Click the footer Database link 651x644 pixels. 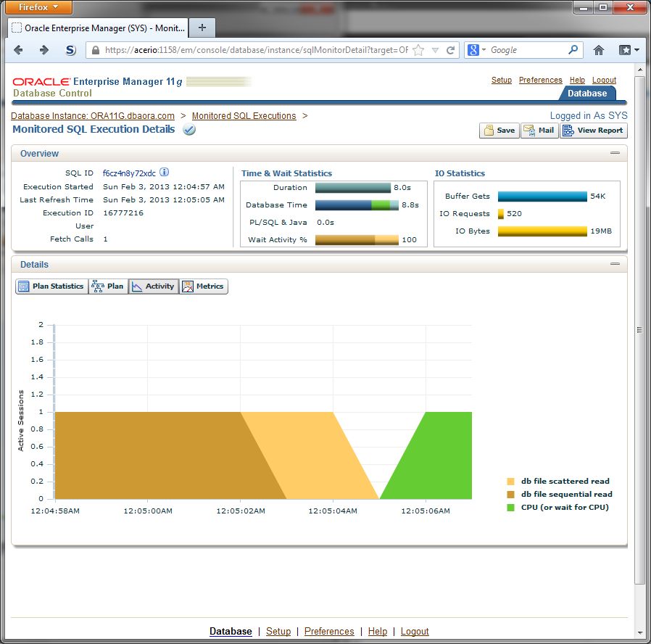point(231,631)
